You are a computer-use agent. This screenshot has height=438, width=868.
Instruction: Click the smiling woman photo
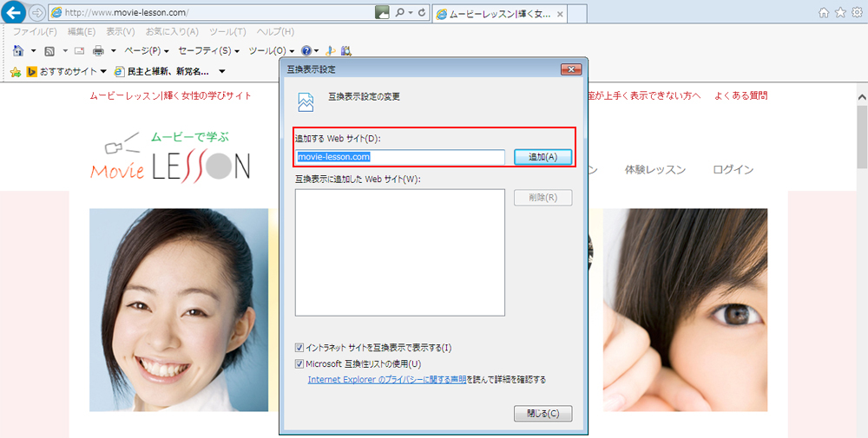179,310
